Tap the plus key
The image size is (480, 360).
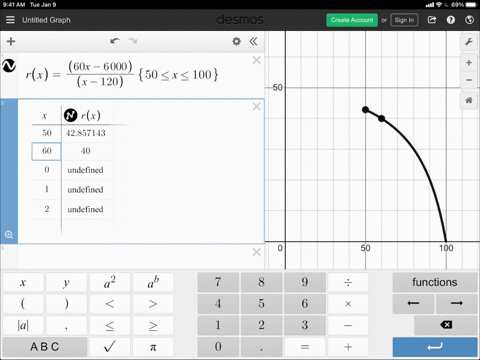(348, 347)
